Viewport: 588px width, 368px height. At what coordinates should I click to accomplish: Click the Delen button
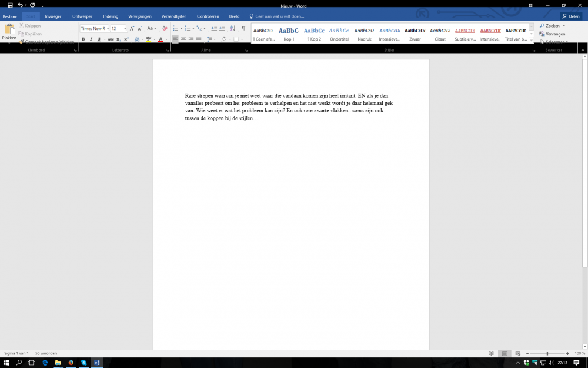pos(572,16)
